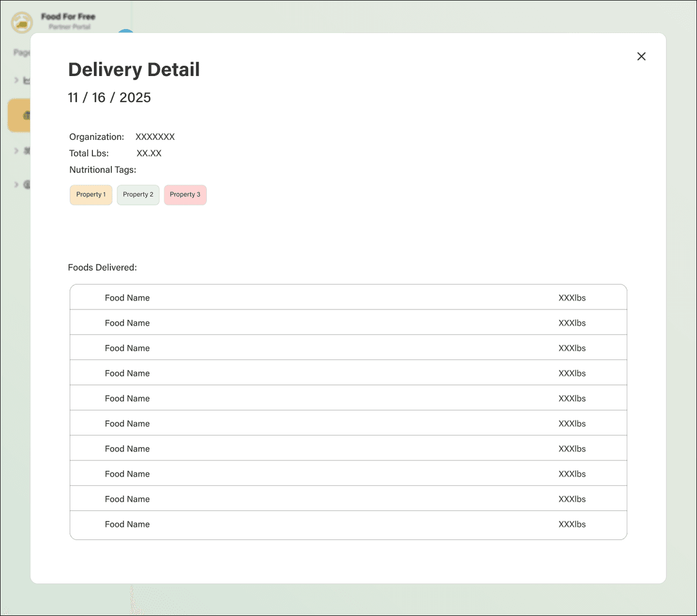Image resolution: width=697 pixels, height=616 pixels.
Task: Click the Property 1 nutritional tag
Action: tap(91, 194)
